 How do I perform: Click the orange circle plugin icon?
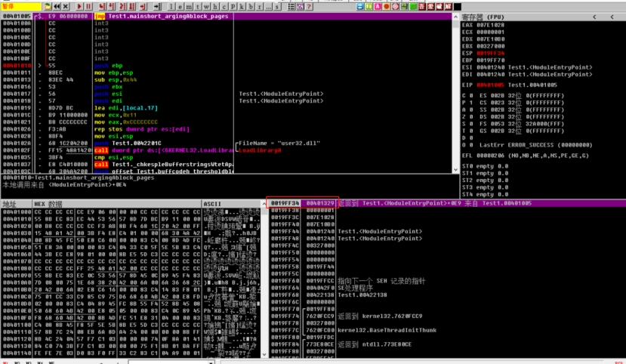387,7
